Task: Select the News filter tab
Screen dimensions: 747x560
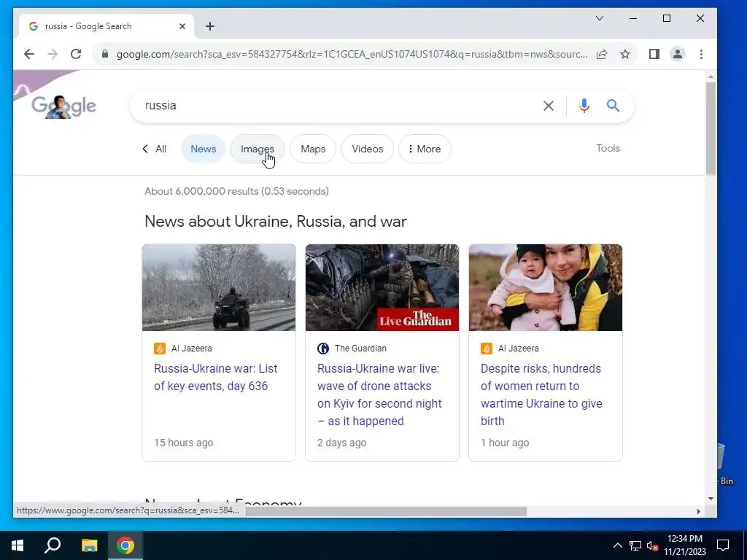Action: [x=203, y=149]
